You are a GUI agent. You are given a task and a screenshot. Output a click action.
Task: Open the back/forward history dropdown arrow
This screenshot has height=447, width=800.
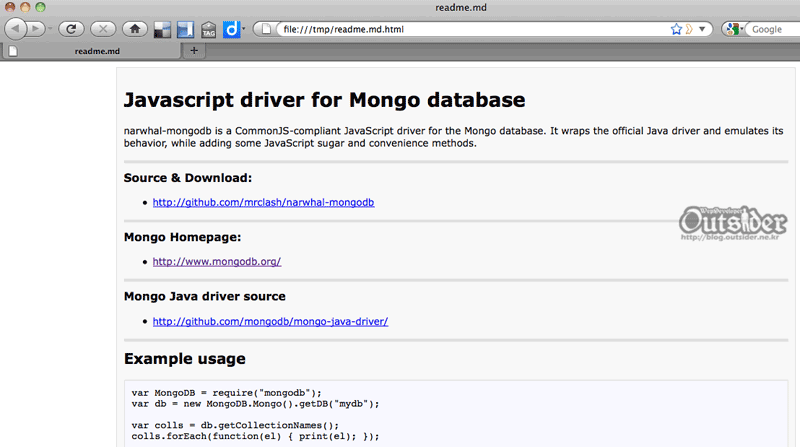coord(49,29)
